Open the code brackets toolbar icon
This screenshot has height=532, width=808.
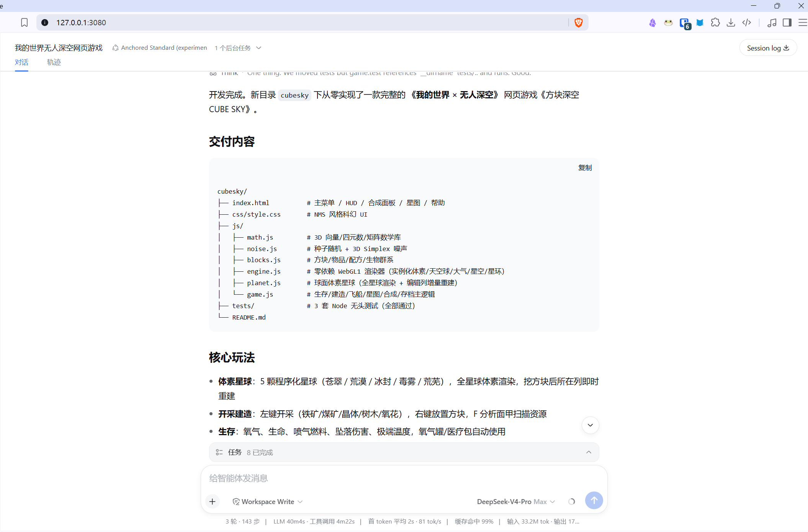click(x=747, y=23)
